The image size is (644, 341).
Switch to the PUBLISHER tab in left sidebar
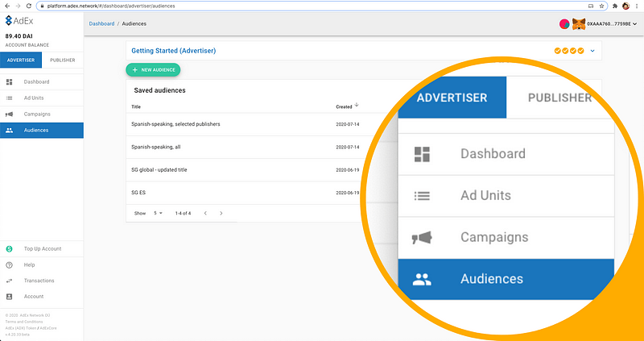tap(63, 60)
